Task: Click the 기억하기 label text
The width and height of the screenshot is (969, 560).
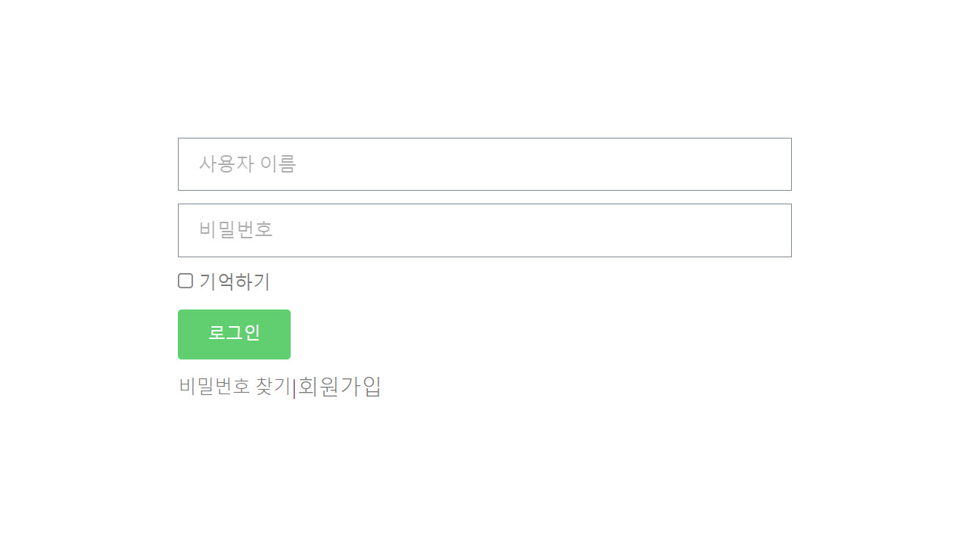Action: coord(235,281)
